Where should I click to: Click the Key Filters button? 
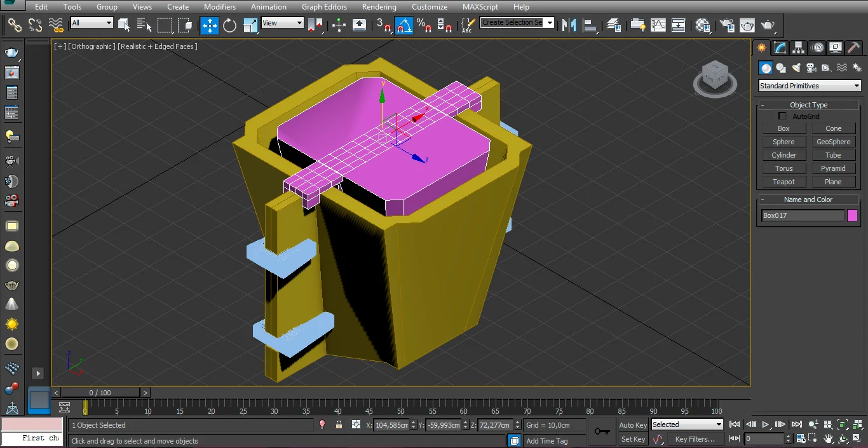pyautogui.click(x=695, y=439)
